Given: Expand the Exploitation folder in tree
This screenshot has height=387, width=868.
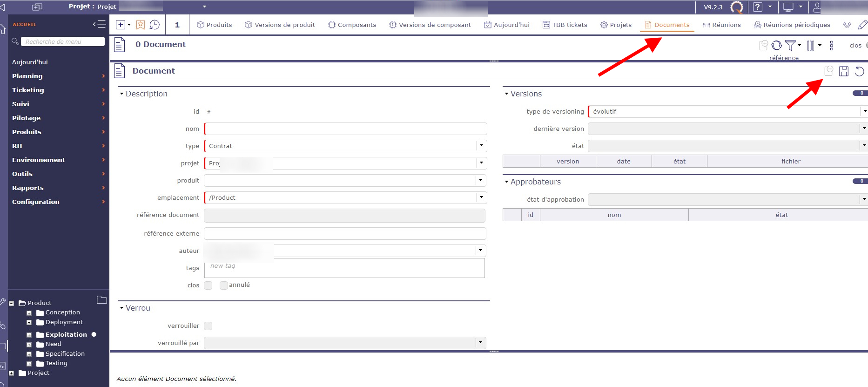Looking at the screenshot, I should point(29,335).
